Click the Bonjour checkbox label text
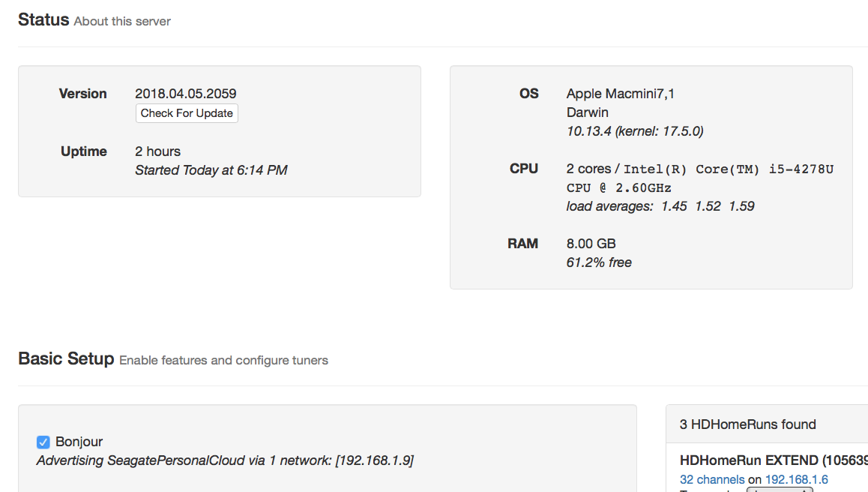This screenshot has width=868, height=492. (79, 442)
